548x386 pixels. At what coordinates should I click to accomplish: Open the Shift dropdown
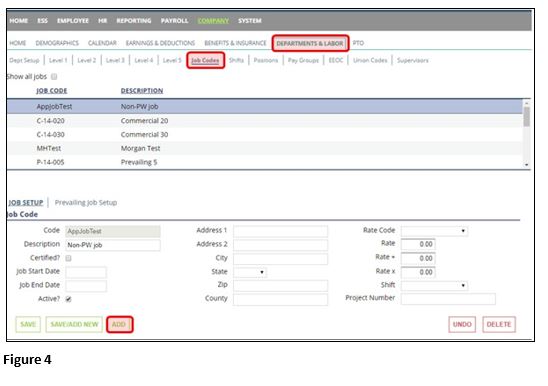click(434, 285)
